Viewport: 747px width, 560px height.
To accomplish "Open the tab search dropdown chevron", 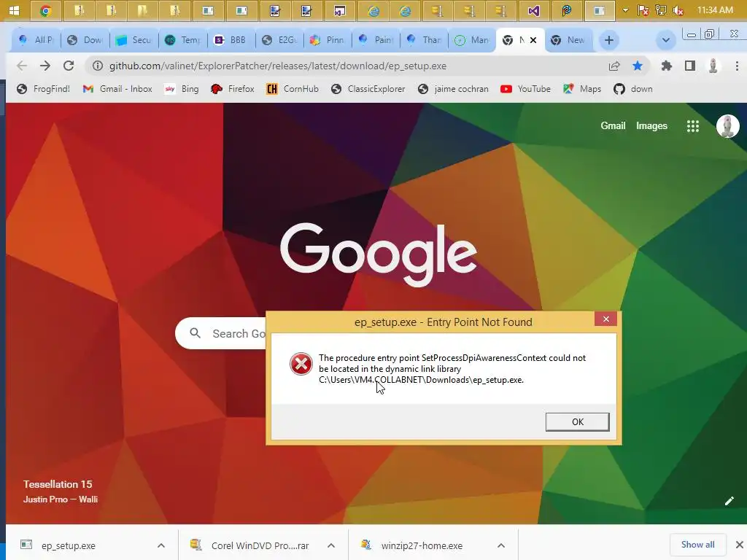I will tap(666, 40).
